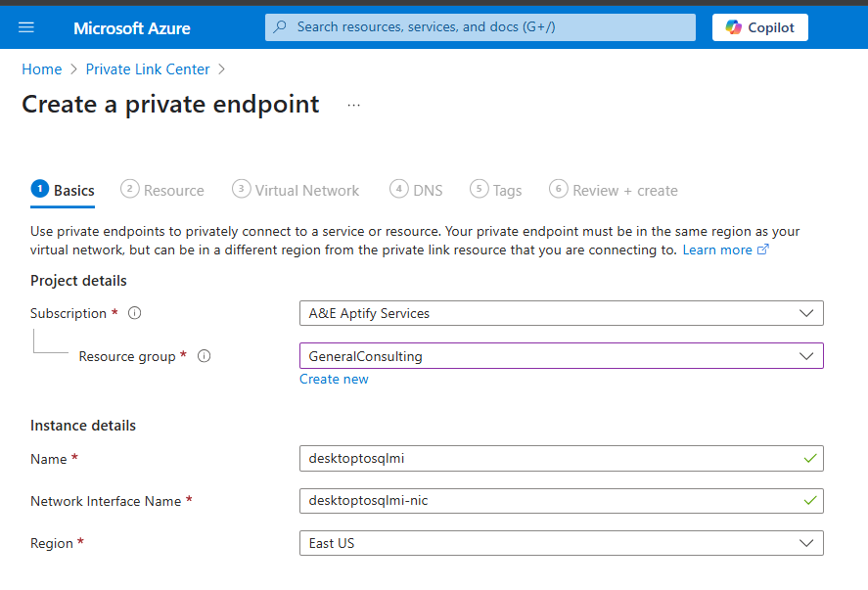Click the Network Interface Name validation checkmark
The image size is (868, 590).
[810, 500]
